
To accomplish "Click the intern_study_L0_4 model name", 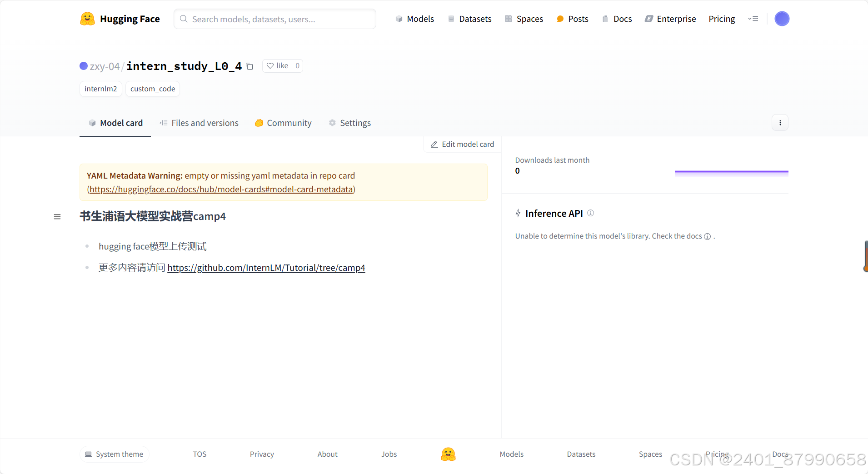I will [x=184, y=66].
